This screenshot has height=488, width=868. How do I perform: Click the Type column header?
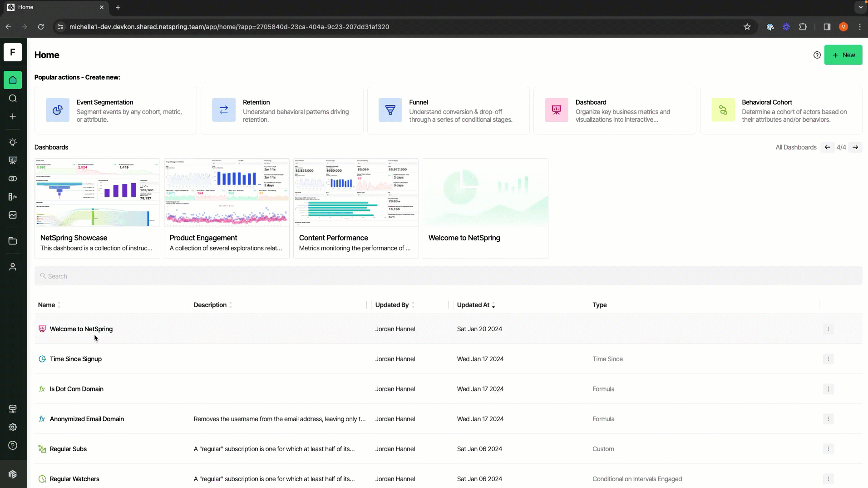(x=600, y=305)
